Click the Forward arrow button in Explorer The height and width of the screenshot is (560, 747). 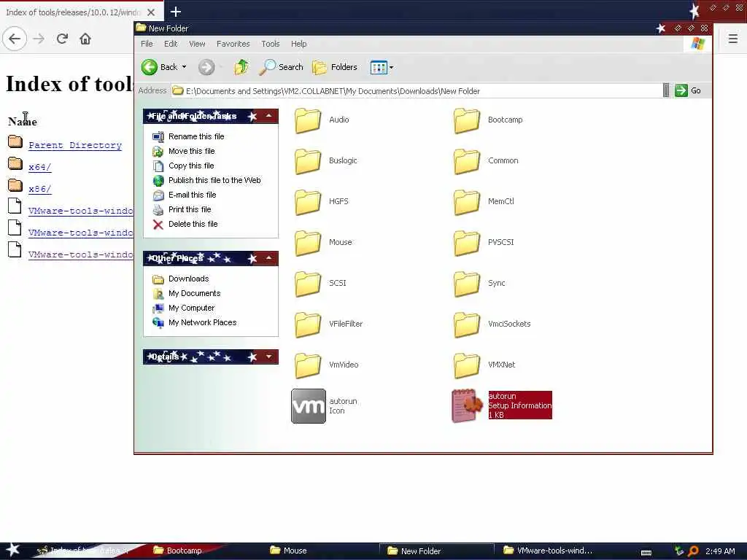206,67
